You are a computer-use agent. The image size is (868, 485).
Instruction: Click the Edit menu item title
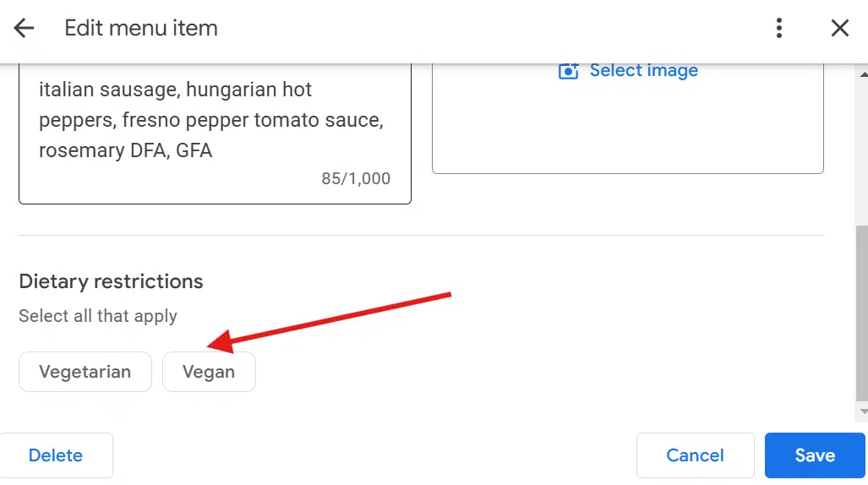point(141,28)
